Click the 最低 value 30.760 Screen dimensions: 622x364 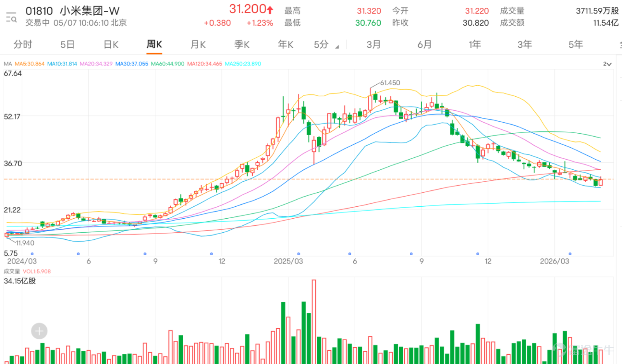tap(368, 23)
